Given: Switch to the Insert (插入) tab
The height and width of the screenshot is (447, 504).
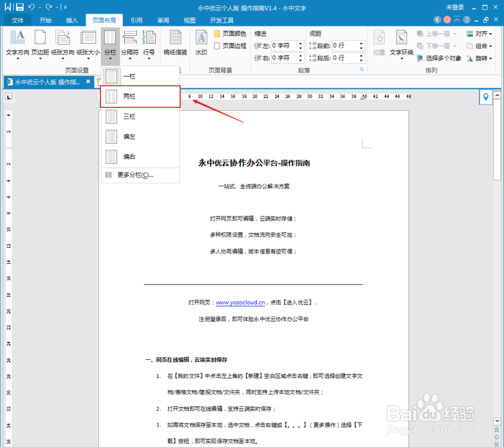Looking at the screenshot, I should [72, 20].
